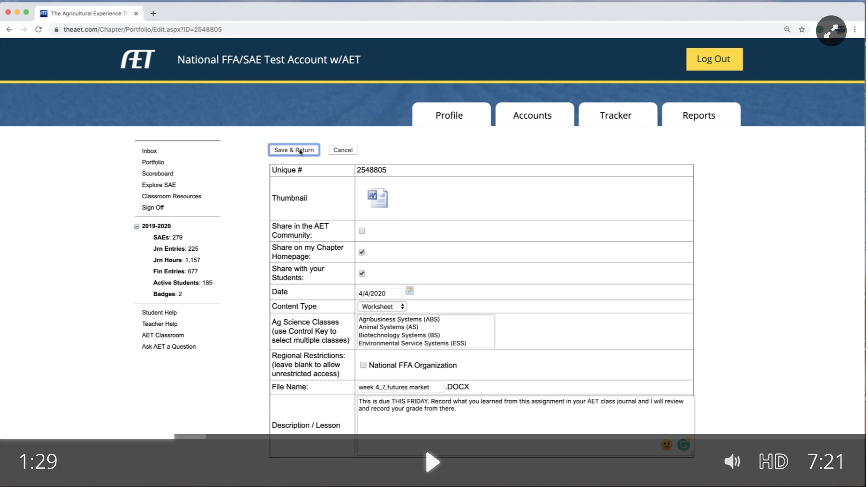
Task: Open Explore SAE link
Action: pos(159,185)
